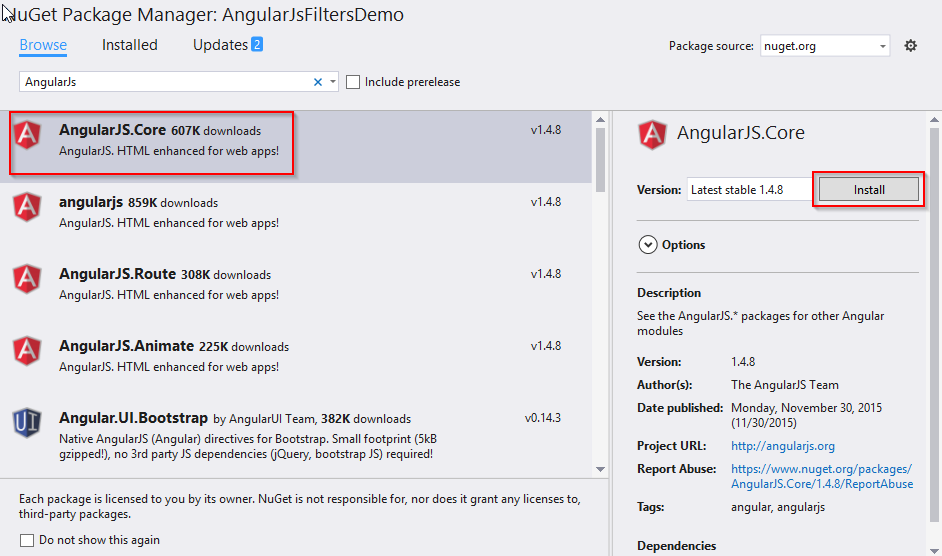Viewport: 942px width, 556px height.
Task: Clear the AngularJs search text
Action: (318, 82)
